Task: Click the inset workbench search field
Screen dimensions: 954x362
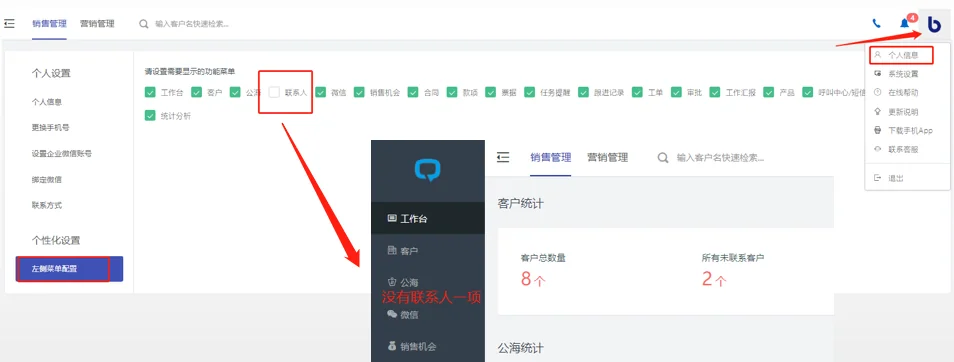Action: [x=720, y=158]
